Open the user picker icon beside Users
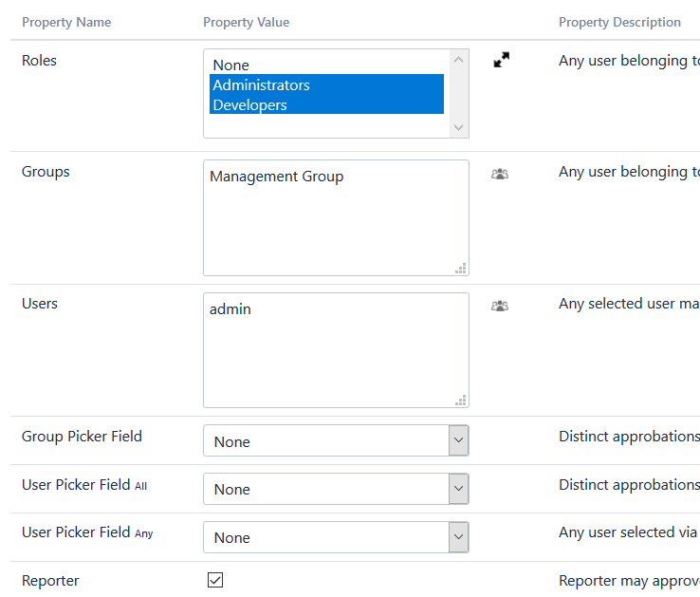Image resolution: width=700 pixels, height=597 pixels. (x=500, y=306)
